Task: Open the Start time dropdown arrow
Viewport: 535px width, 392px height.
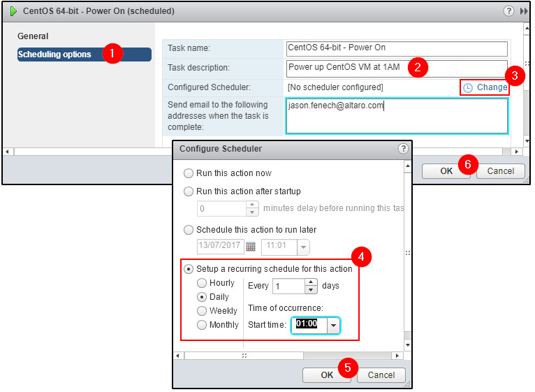Action: (333, 326)
